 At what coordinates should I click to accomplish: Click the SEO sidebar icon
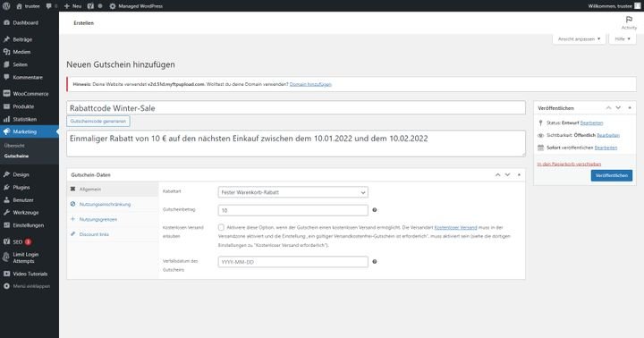coord(6,241)
